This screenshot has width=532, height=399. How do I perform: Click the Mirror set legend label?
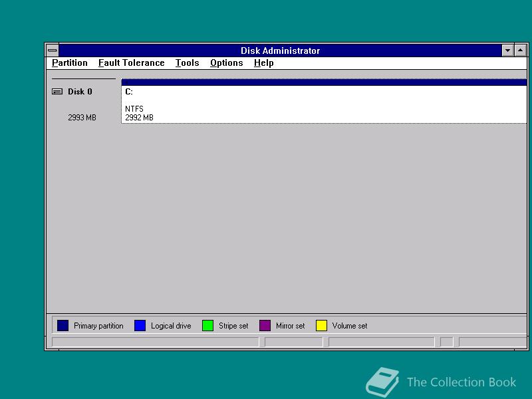click(290, 326)
